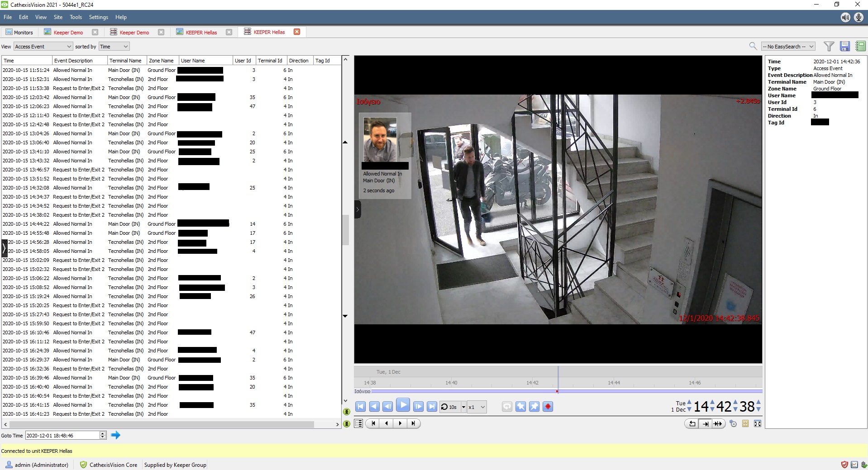
Task: Click the Goto Time input field
Action: coord(62,435)
